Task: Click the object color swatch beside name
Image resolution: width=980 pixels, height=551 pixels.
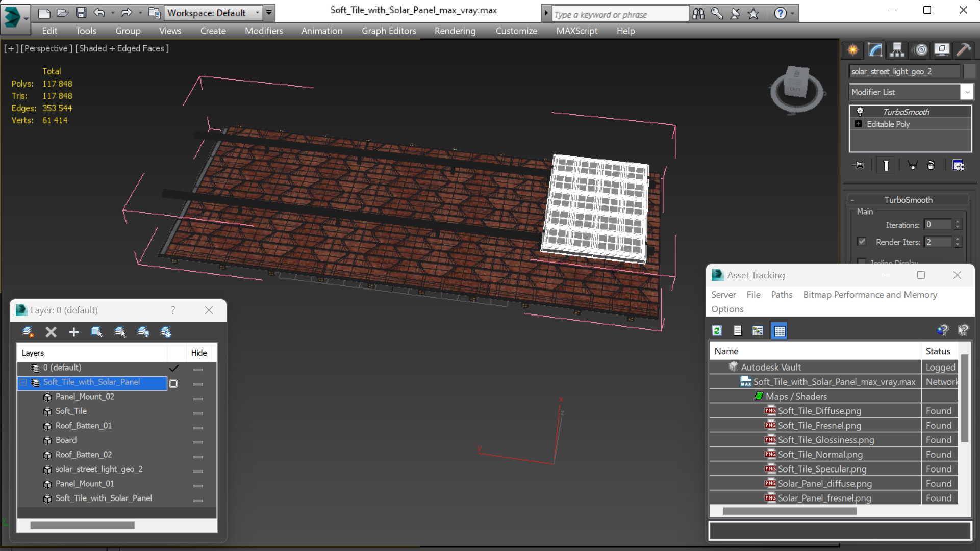Action: click(969, 71)
